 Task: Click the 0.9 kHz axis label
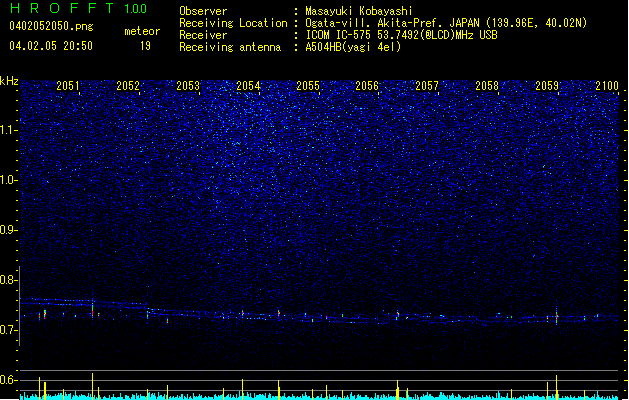(8, 230)
